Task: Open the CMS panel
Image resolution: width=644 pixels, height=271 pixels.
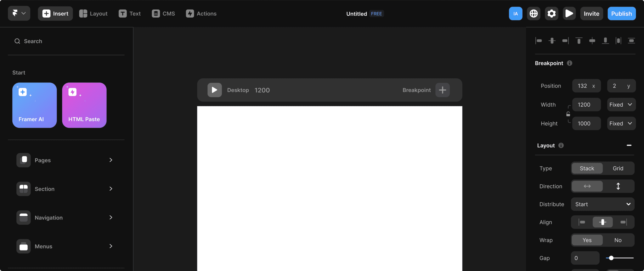Action: pyautogui.click(x=163, y=14)
